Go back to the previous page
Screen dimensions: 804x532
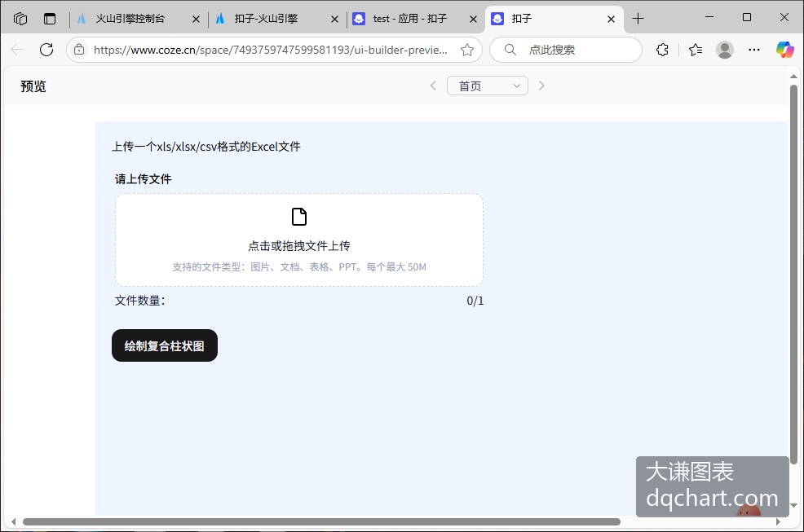tap(17, 50)
